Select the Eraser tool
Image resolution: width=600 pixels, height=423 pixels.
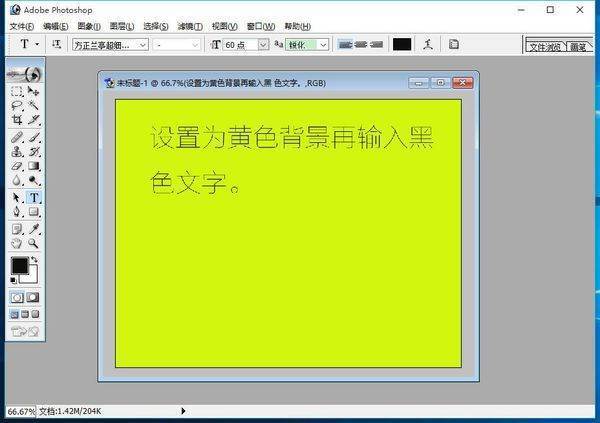[17, 166]
